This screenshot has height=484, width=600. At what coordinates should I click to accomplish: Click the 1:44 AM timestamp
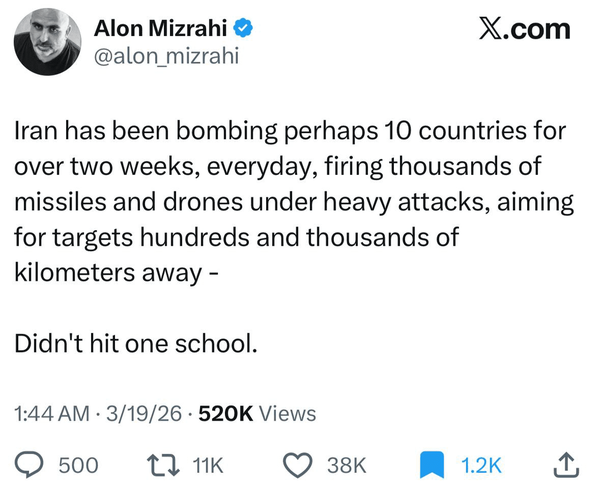pos(54,413)
